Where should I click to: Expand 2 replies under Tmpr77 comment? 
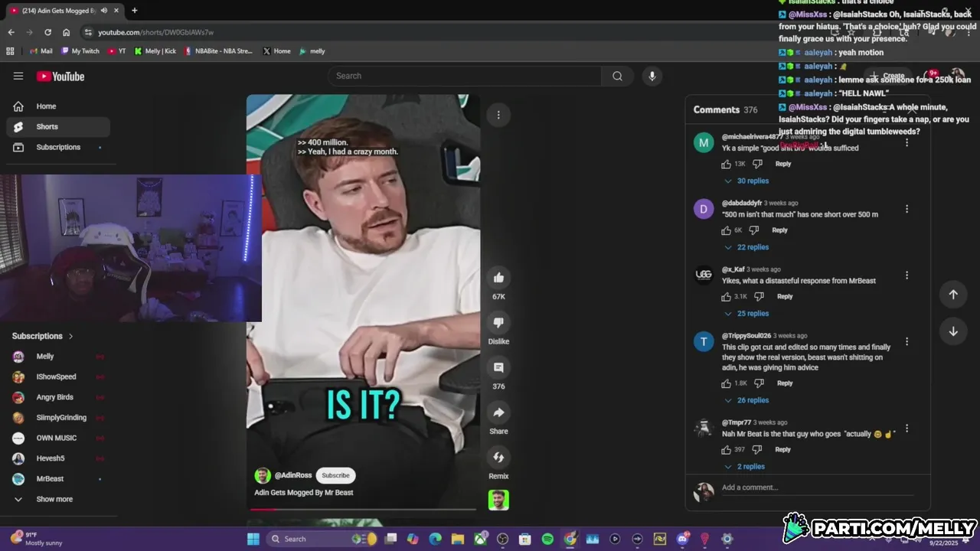click(744, 467)
